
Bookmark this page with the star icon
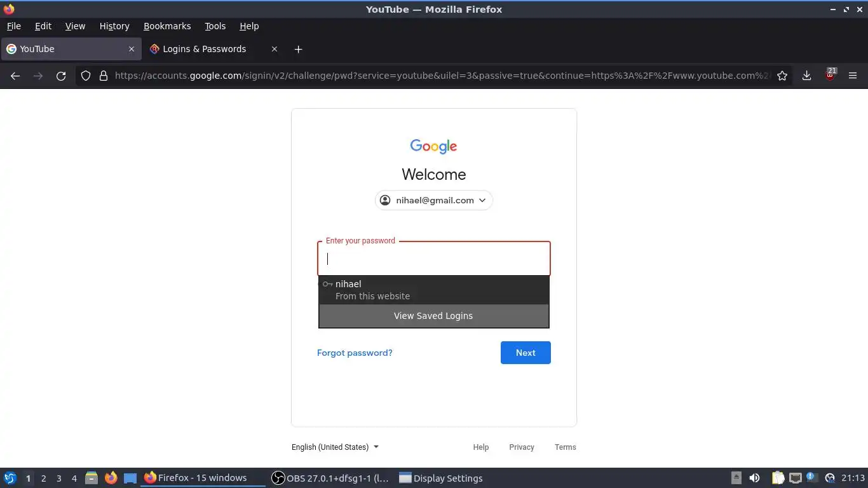(x=782, y=76)
